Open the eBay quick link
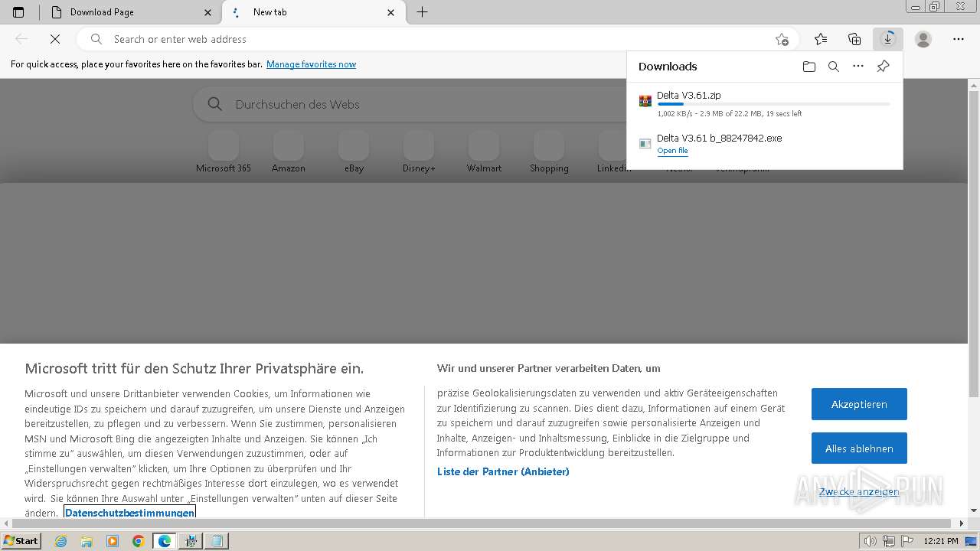 pyautogui.click(x=354, y=152)
